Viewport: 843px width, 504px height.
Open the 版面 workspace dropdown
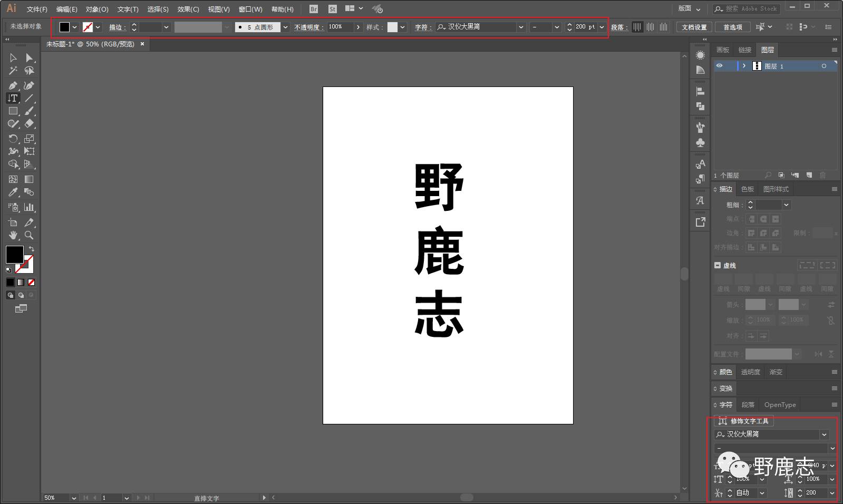689,8
